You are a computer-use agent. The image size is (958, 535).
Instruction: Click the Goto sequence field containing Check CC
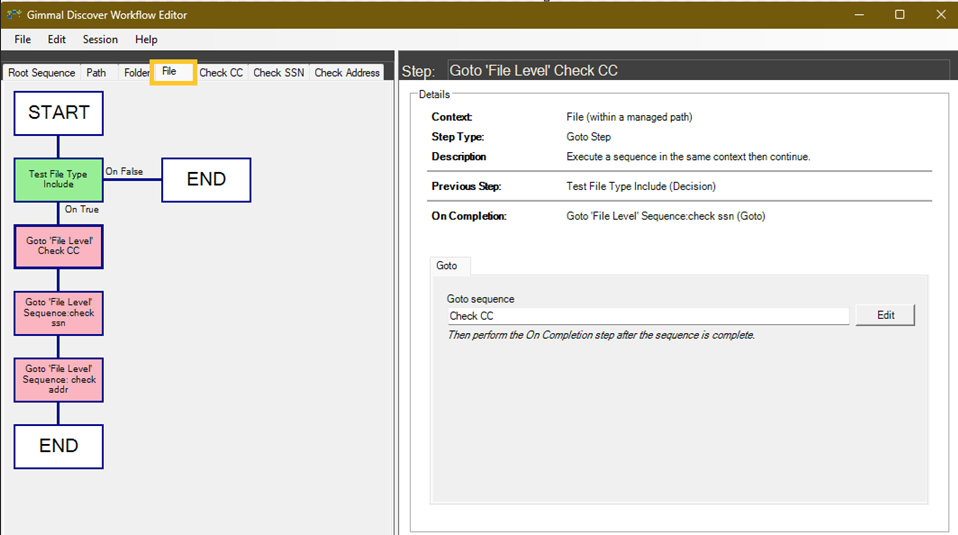647,316
